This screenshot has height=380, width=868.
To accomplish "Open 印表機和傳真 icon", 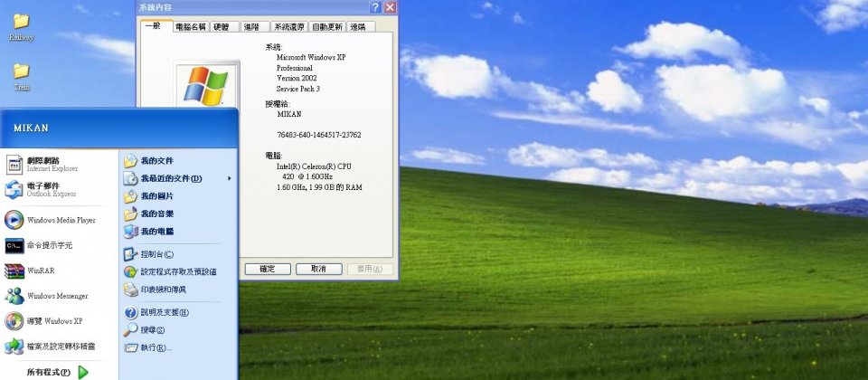I will click(130, 290).
